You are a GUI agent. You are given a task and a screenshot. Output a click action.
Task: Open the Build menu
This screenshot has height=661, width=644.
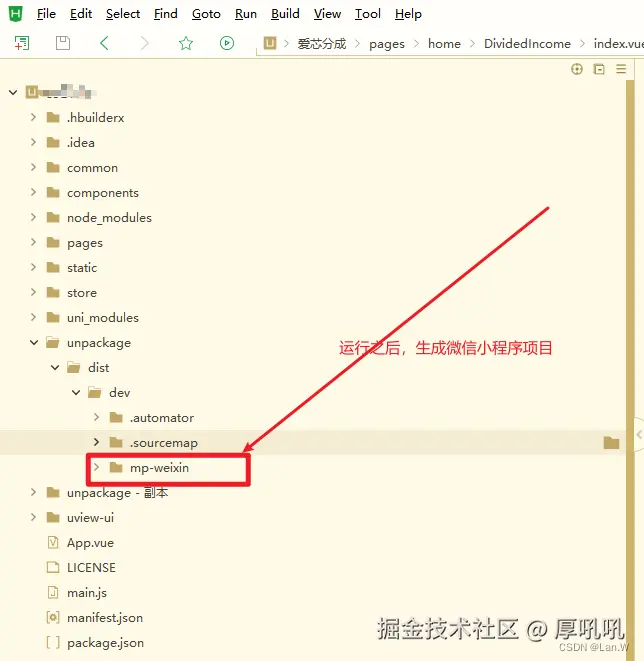[x=285, y=14]
